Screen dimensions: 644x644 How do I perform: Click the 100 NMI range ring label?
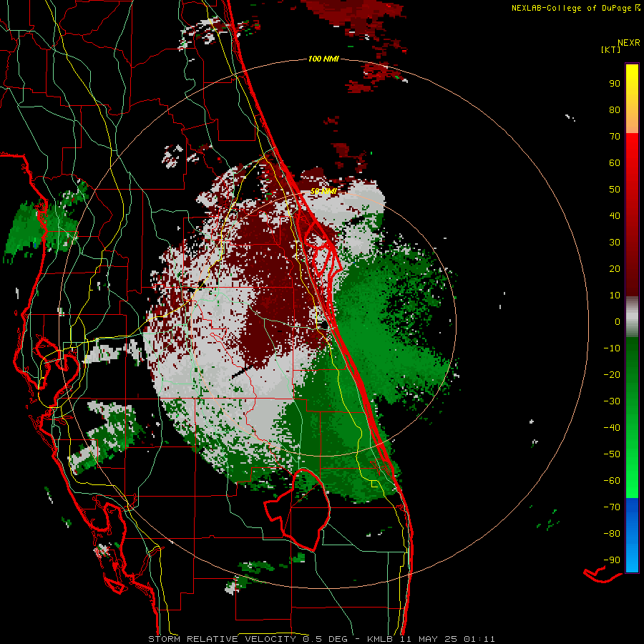click(323, 59)
